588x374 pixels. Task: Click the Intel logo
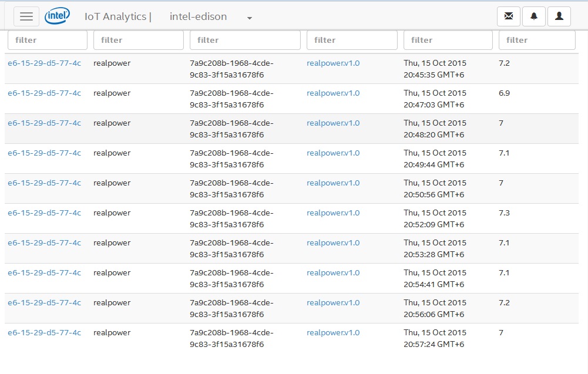click(58, 16)
